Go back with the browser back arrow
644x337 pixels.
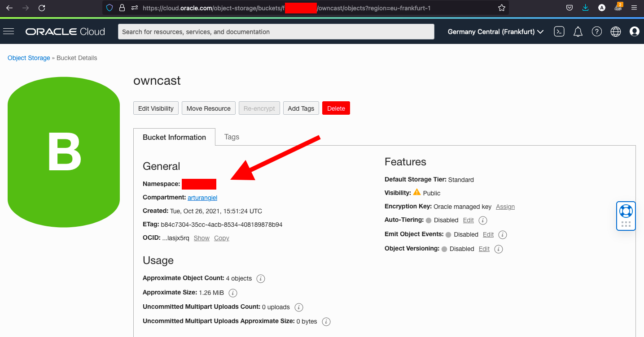click(9, 8)
